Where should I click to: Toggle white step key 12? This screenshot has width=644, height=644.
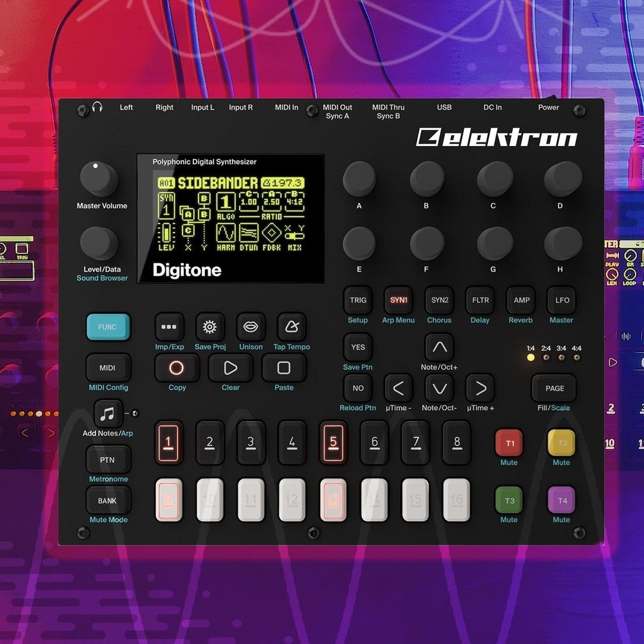(x=292, y=500)
